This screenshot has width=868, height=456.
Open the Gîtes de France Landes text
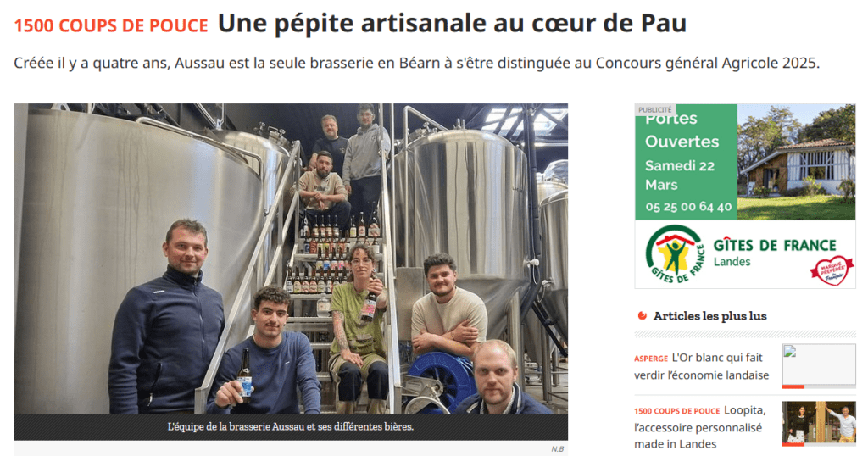(775, 253)
